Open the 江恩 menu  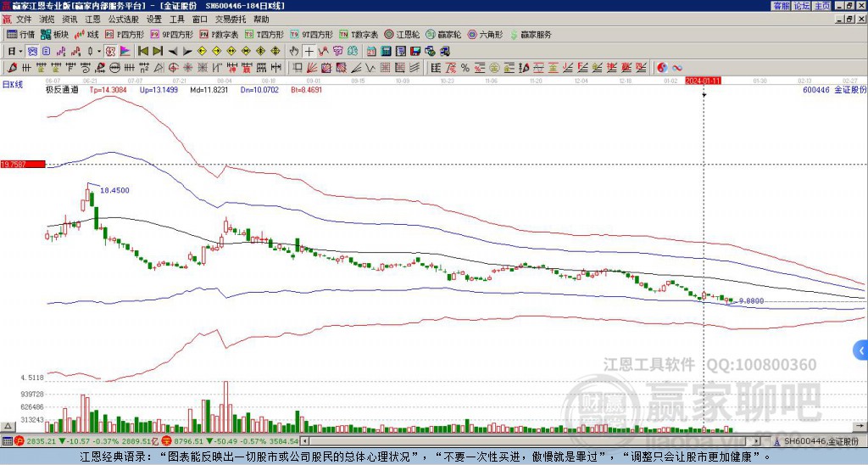pyautogui.click(x=92, y=20)
